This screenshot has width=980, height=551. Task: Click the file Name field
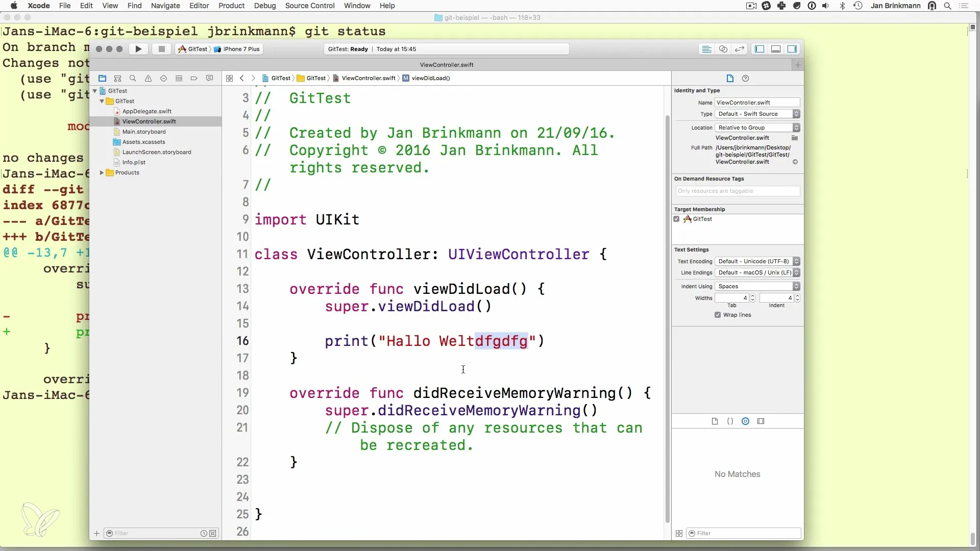[x=757, y=103]
